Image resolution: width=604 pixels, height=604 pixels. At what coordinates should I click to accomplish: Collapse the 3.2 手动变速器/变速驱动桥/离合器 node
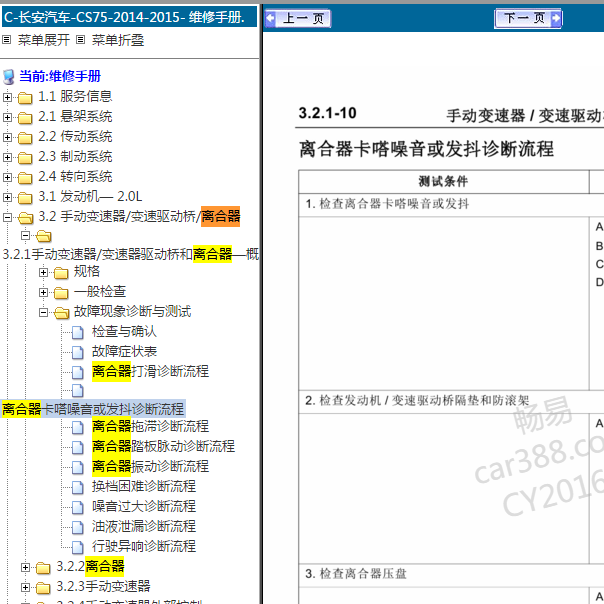(x=7, y=218)
